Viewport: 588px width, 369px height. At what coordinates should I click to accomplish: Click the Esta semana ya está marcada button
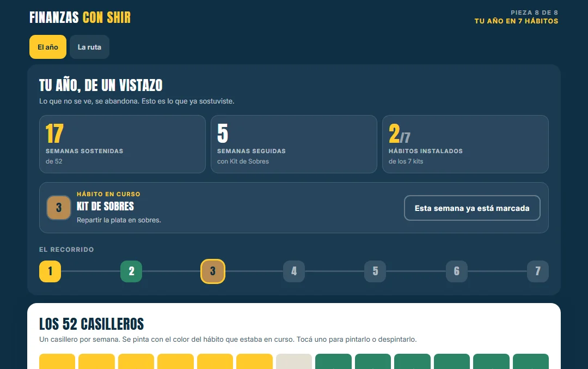coord(471,208)
